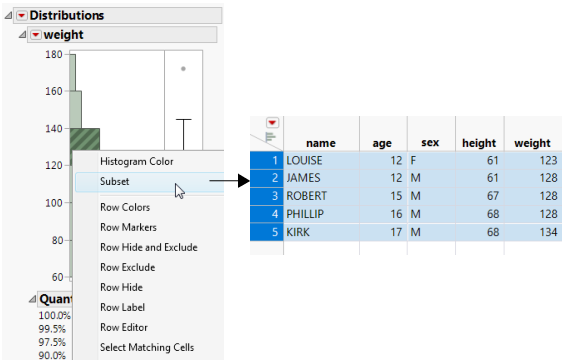The image size is (565, 361).
Task: Choose Row Colors menu entry
Action: point(125,208)
